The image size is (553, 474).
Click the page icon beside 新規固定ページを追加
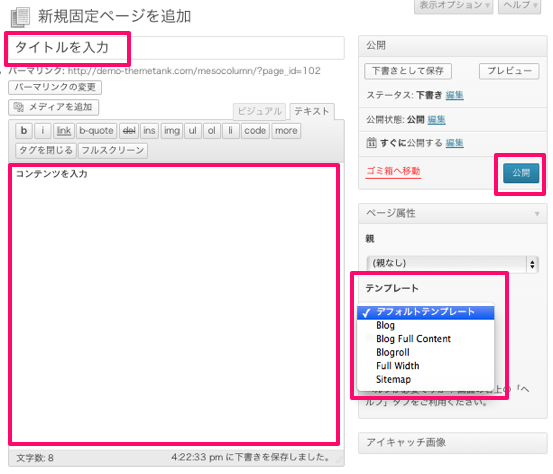point(20,18)
